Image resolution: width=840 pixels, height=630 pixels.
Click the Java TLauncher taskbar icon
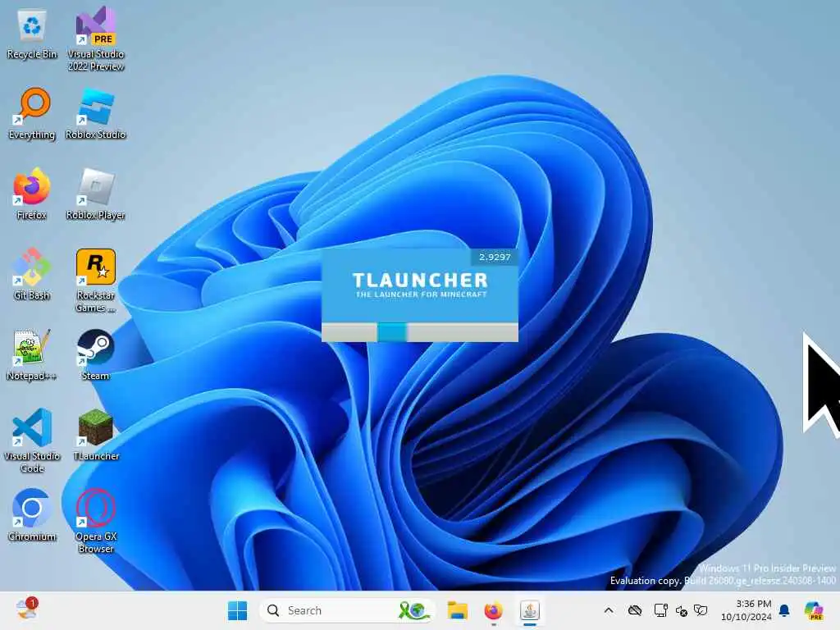click(529, 610)
